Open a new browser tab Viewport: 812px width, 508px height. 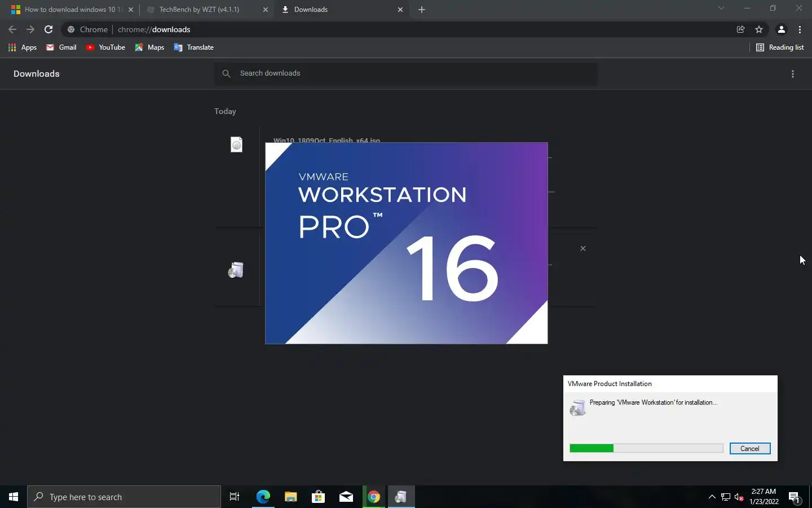[422, 10]
